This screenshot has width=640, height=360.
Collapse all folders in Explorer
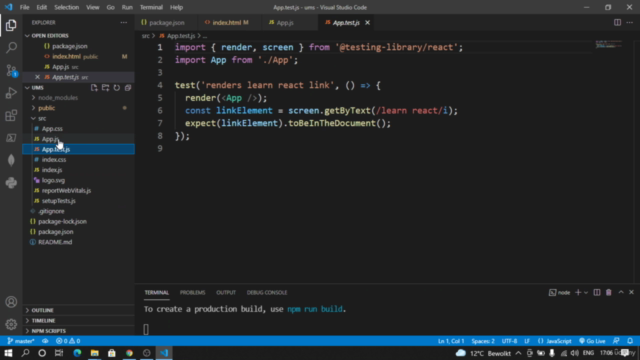pyautogui.click(x=128, y=88)
